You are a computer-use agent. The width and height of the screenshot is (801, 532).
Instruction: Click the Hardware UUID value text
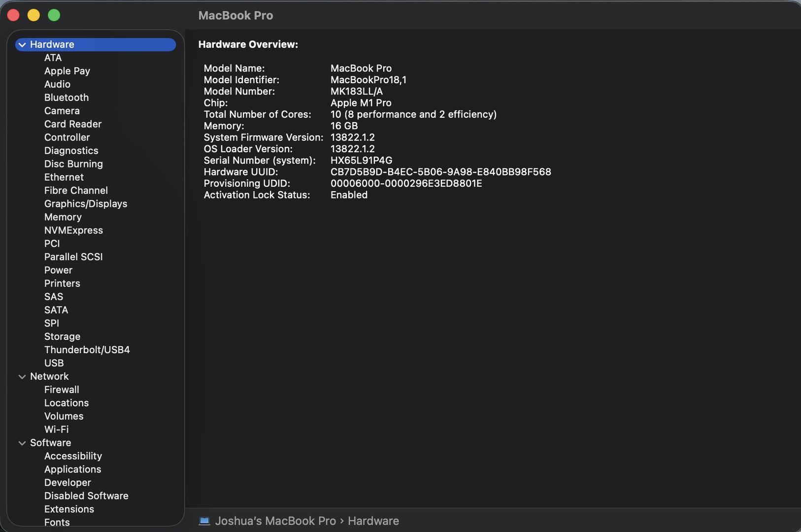pos(440,172)
